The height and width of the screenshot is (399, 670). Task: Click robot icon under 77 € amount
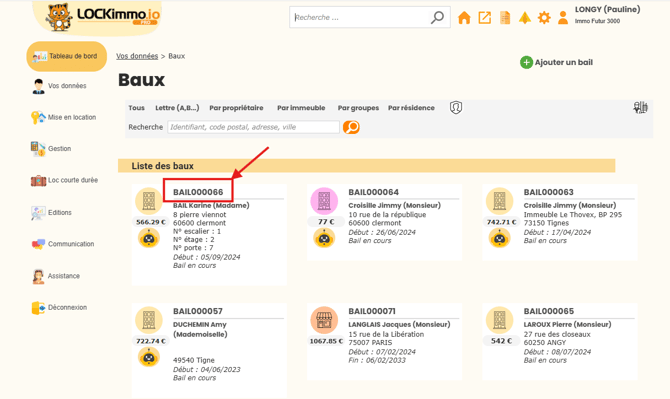[x=324, y=238]
